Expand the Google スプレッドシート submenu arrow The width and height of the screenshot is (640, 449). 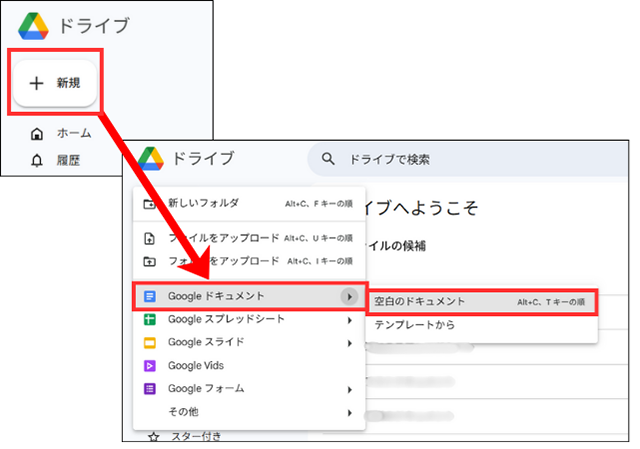[349, 320]
